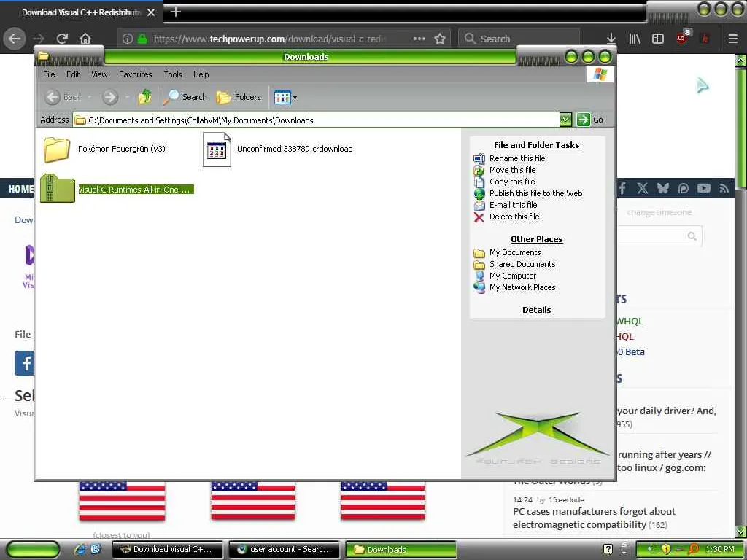Open the Firefox hamburger menu
This screenshot has height=560, width=747.
tap(733, 39)
